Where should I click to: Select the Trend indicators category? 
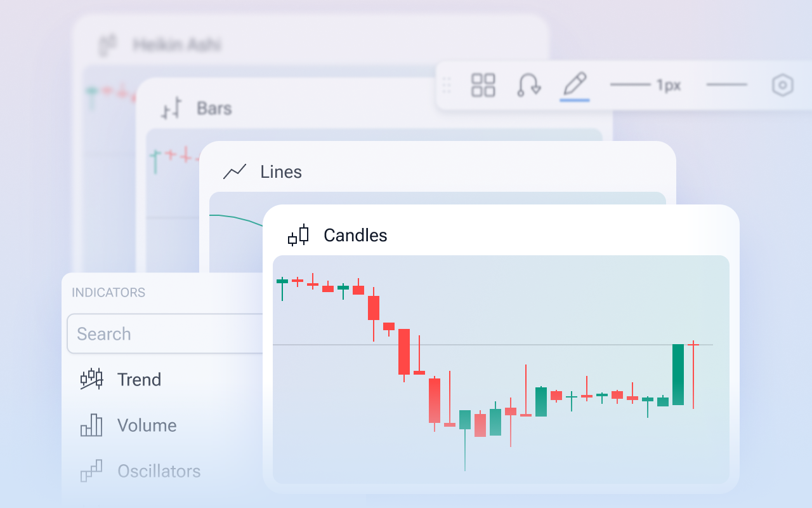pyautogui.click(x=139, y=380)
